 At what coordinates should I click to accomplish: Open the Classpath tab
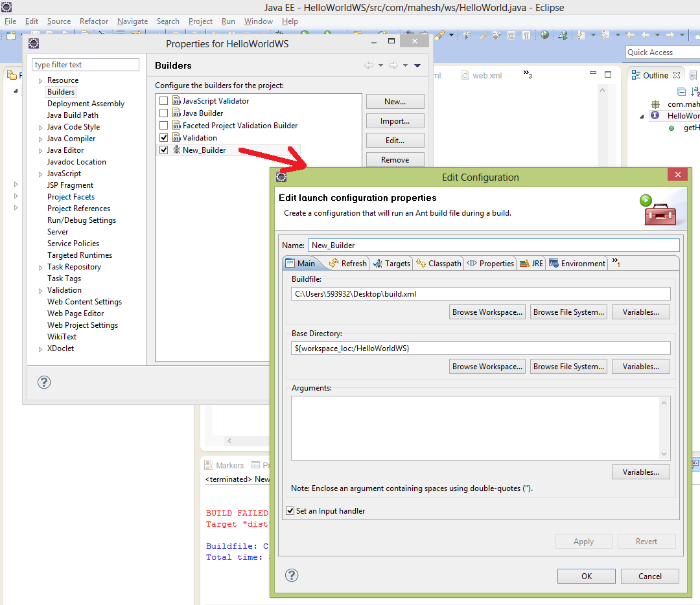(x=439, y=263)
